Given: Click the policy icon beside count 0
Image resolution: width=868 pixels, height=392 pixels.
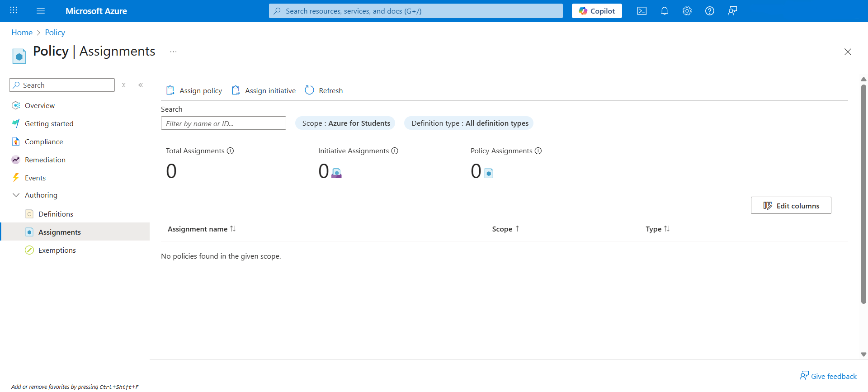Looking at the screenshot, I should pos(489,173).
